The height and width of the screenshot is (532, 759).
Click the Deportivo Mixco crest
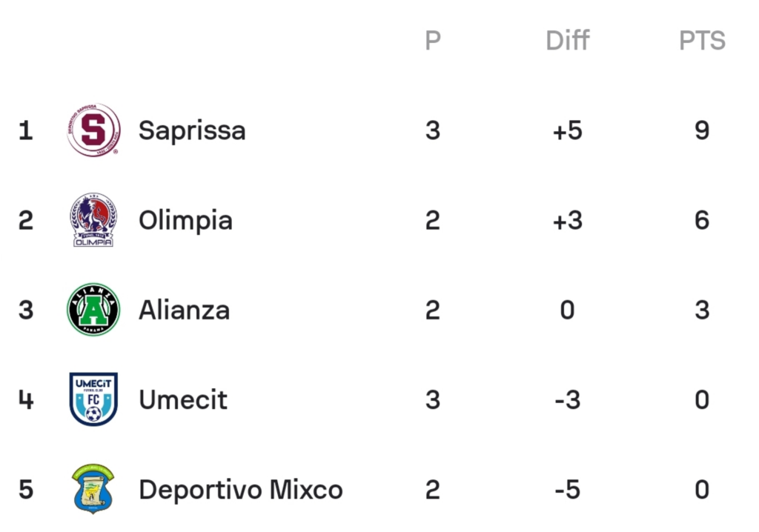[93, 489]
